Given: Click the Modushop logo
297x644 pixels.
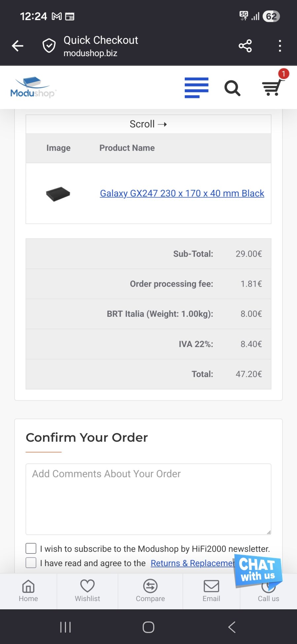Looking at the screenshot, I should 33,88.
